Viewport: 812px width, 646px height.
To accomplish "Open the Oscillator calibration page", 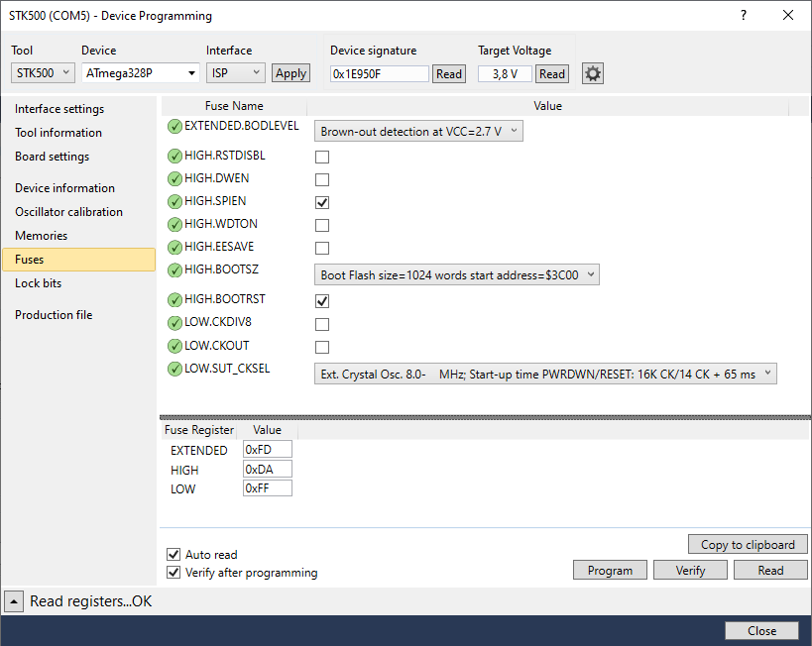I will pos(68,212).
